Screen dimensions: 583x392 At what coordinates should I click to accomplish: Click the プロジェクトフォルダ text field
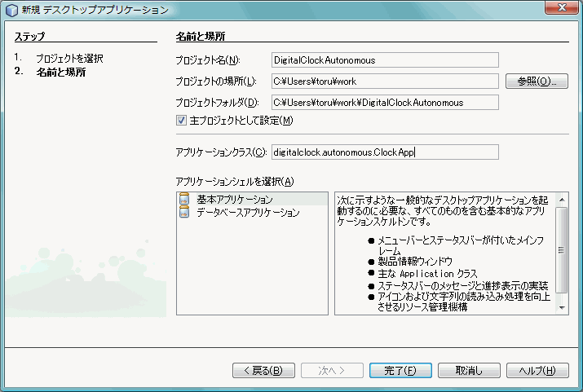[385, 102]
